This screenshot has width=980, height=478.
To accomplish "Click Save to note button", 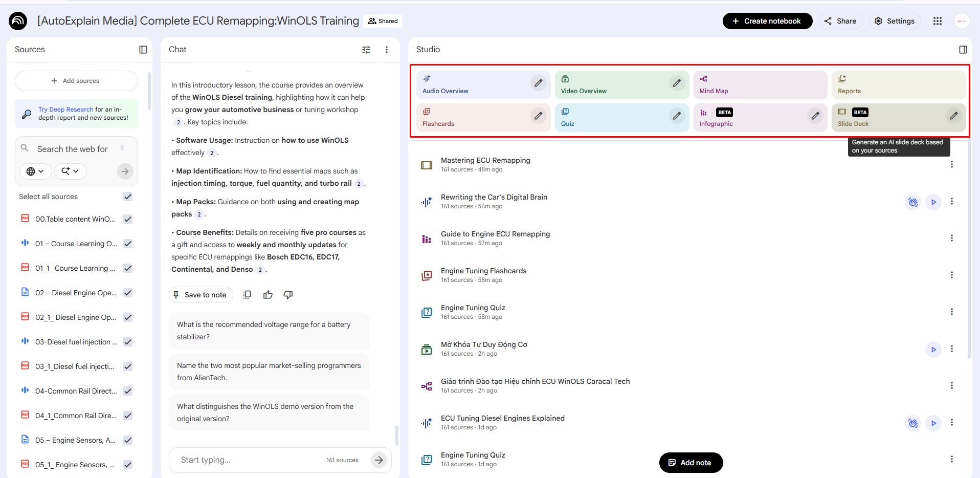I will [x=201, y=295].
